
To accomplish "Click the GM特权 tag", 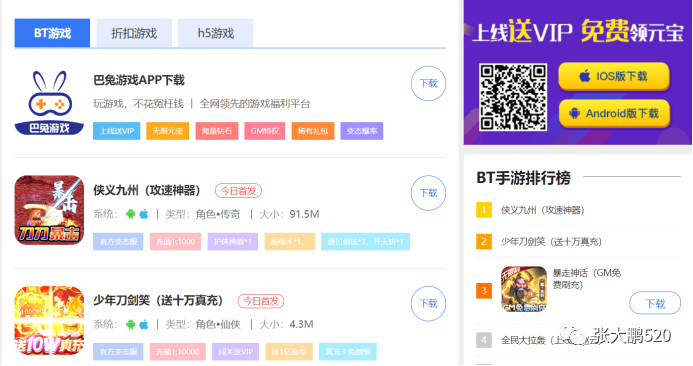I will pos(265,131).
